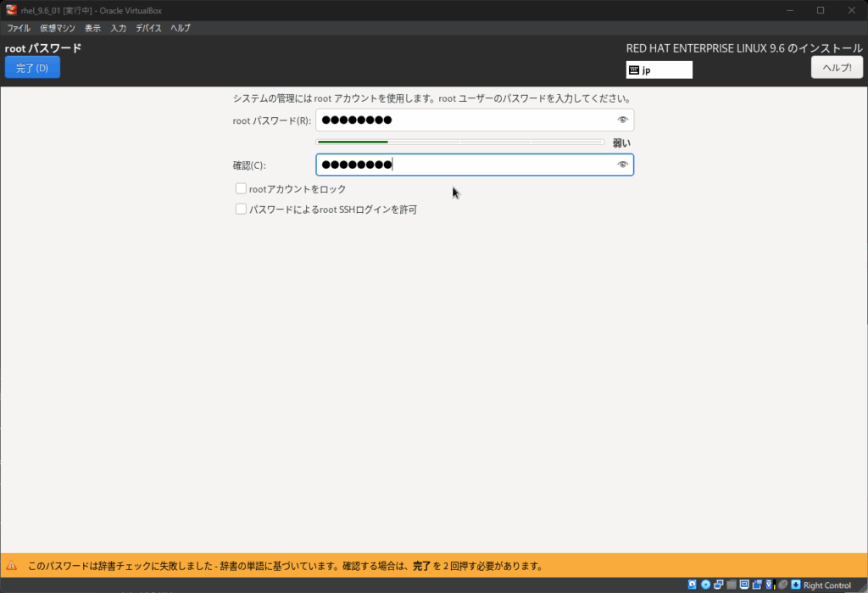868x593 pixels.
Task: Click the recording status icon
Action: (757, 585)
